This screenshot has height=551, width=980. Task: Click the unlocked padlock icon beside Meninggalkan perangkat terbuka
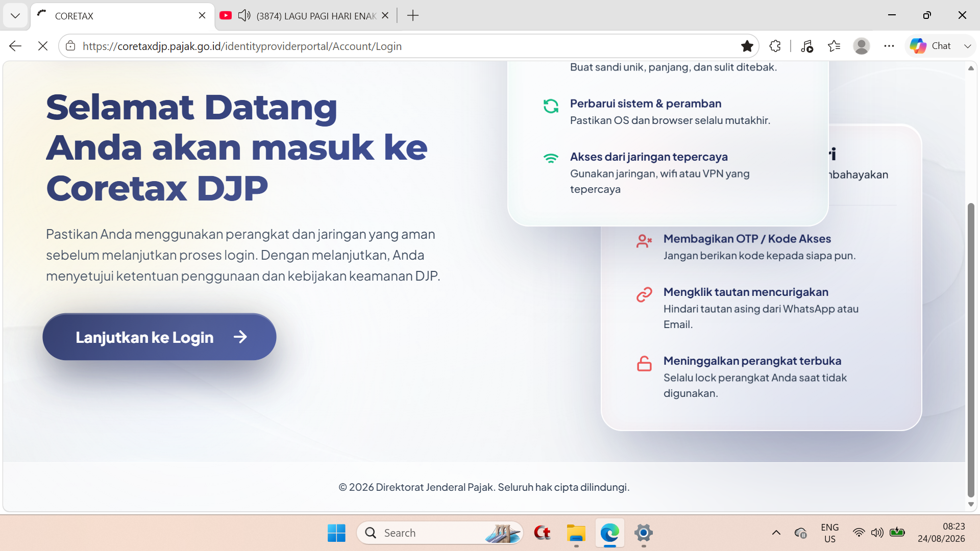pos(644,363)
